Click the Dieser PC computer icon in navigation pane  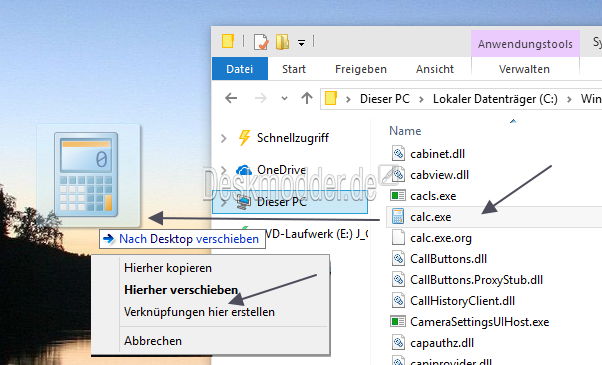click(244, 202)
